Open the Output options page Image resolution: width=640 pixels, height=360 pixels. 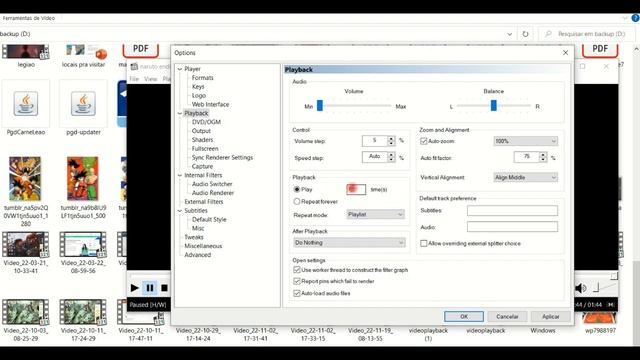tap(201, 131)
